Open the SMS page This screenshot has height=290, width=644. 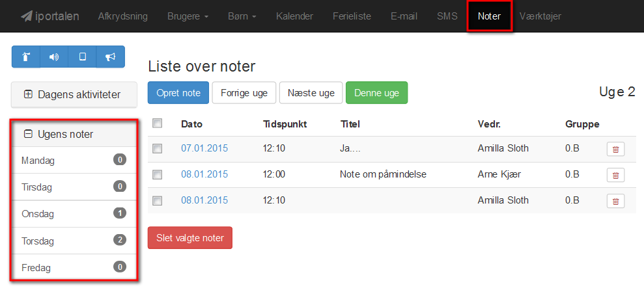click(x=447, y=16)
